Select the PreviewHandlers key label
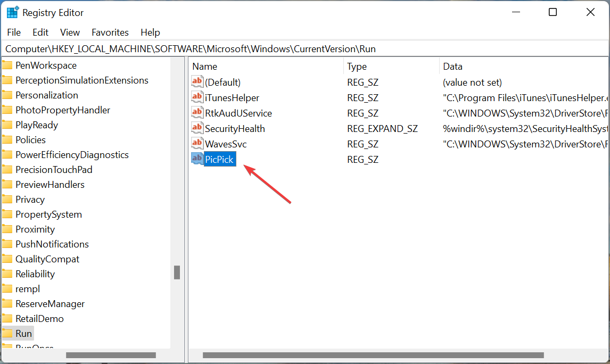610x364 pixels. tap(50, 185)
